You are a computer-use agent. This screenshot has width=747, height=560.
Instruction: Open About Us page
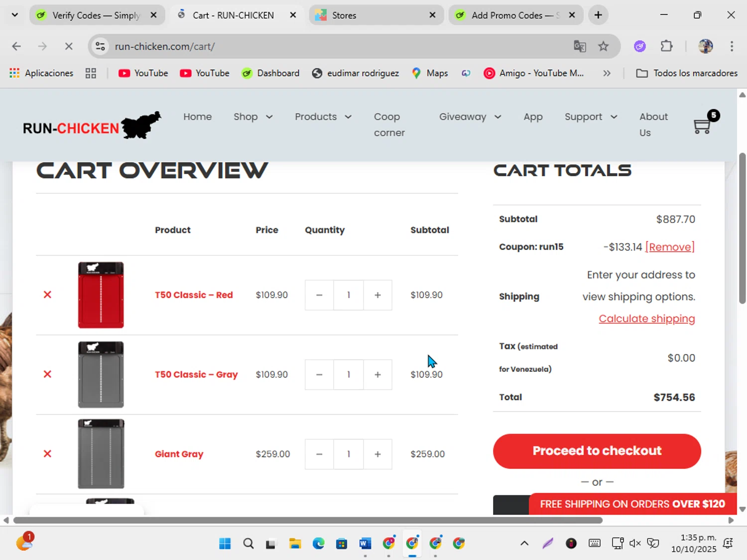(x=653, y=124)
